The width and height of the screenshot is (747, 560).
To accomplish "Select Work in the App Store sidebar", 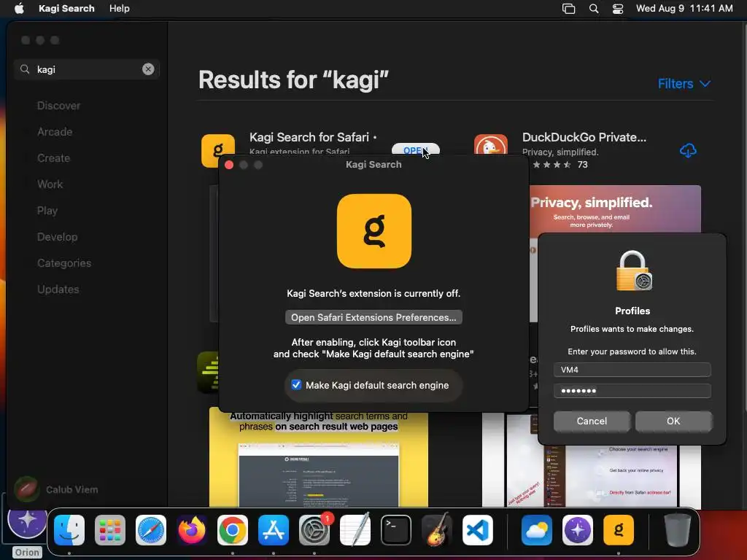I will point(50,184).
